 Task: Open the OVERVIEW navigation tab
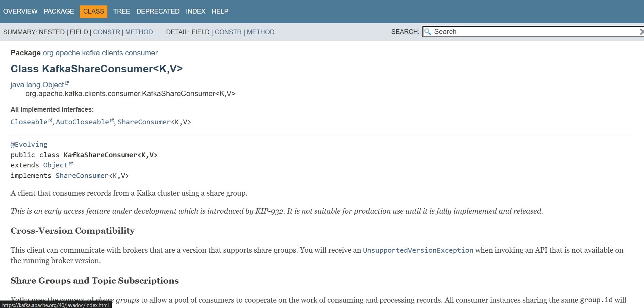click(x=20, y=11)
